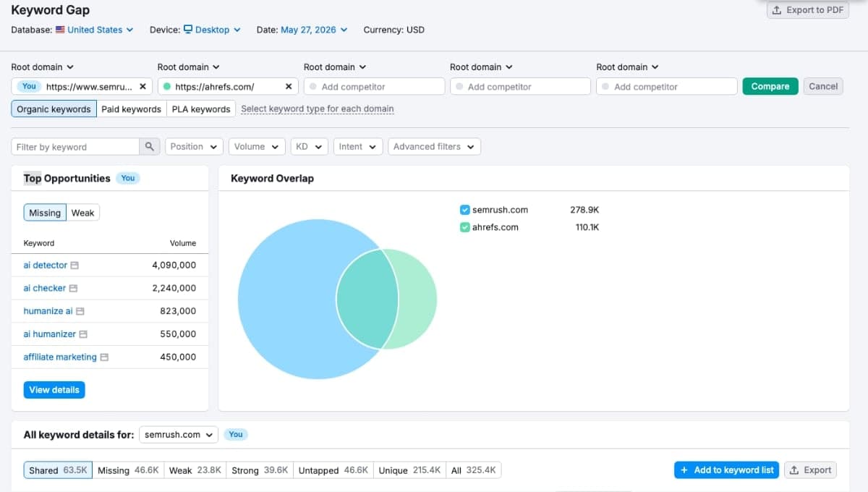This screenshot has width=868, height=492.
Task: Open the KD filter dropdown
Action: pyautogui.click(x=310, y=147)
